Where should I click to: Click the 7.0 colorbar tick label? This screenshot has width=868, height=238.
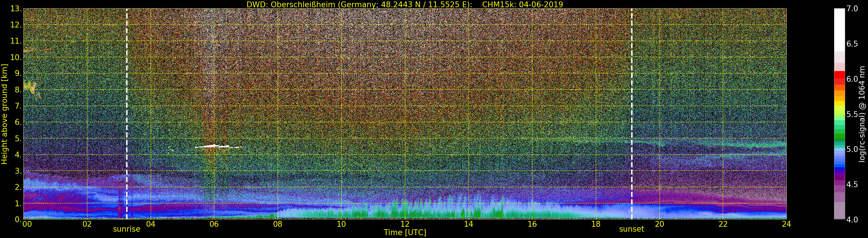pyautogui.click(x=852, y=9)
